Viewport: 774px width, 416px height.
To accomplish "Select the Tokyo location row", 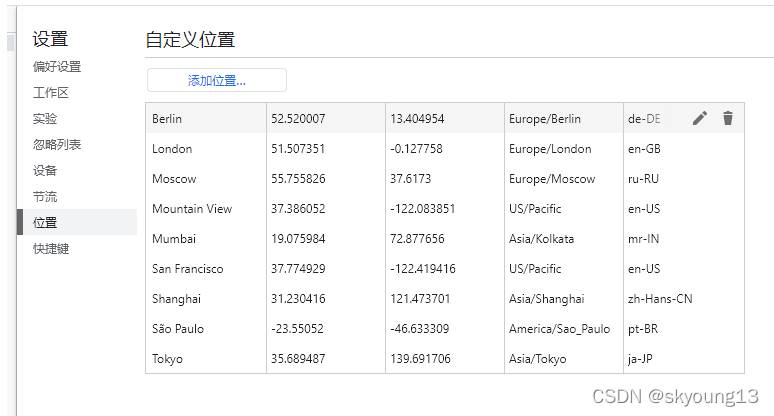I will [445, 359].
